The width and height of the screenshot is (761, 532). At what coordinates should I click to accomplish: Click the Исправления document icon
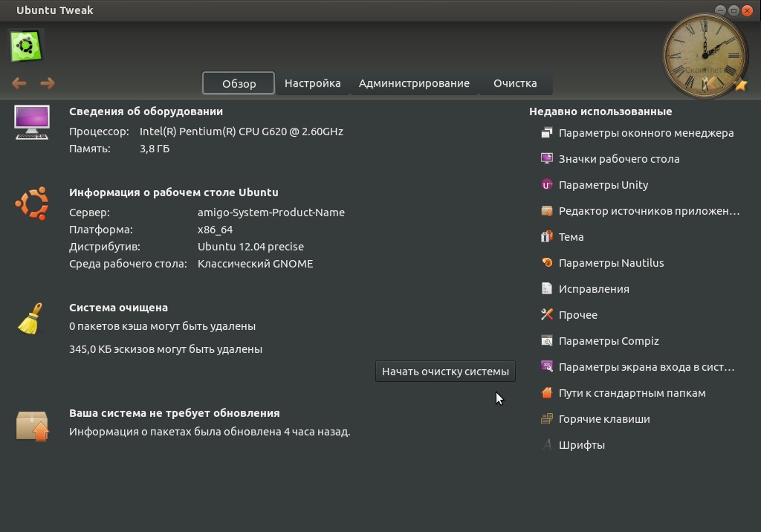pos(547,289)
